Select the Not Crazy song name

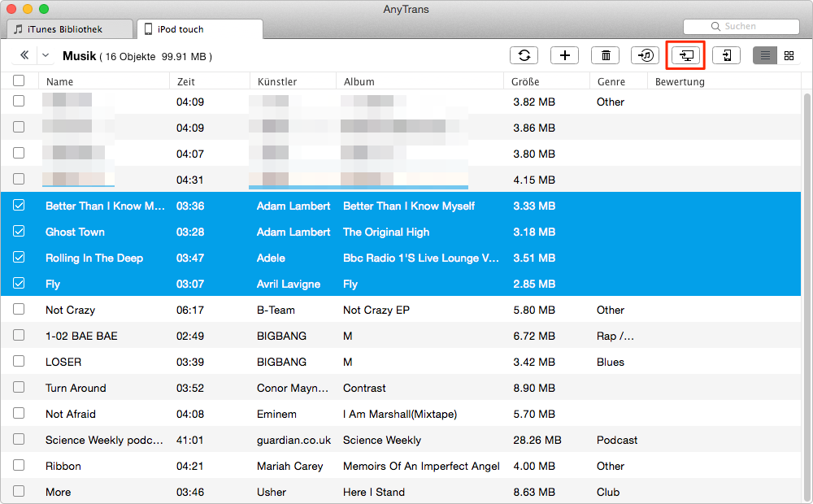point(70,310)
